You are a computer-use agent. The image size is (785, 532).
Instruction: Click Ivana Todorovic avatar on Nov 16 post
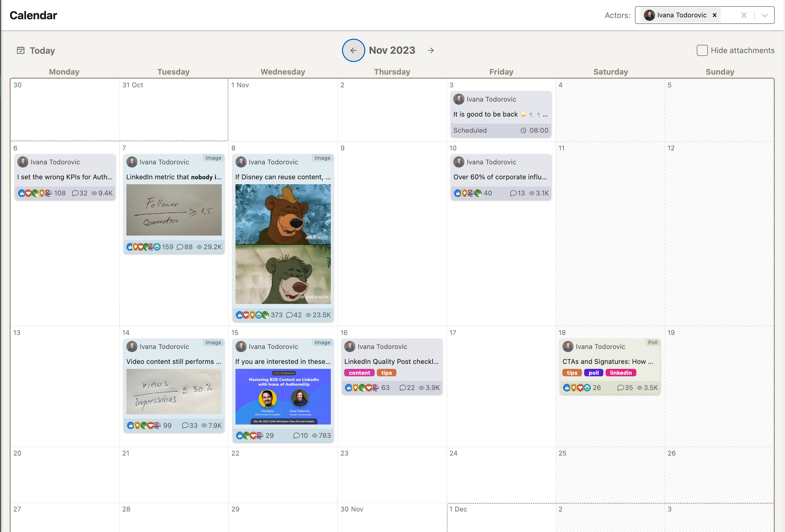pyautogui.click(x=350, y=346)
